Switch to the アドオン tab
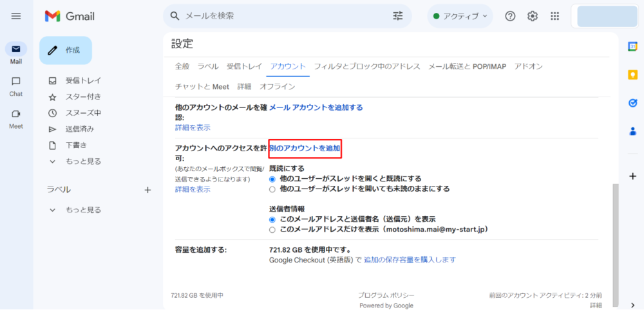The height and width of the screenshot is (312, 644). click(x=528, y=66)
